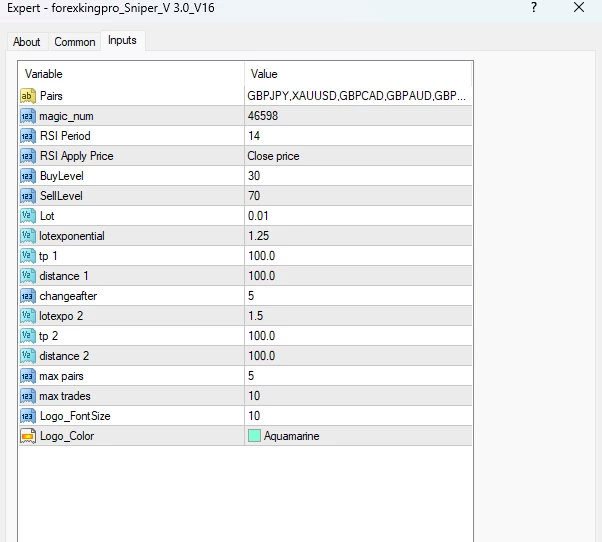Click the icon beside lotexponential

28,236
